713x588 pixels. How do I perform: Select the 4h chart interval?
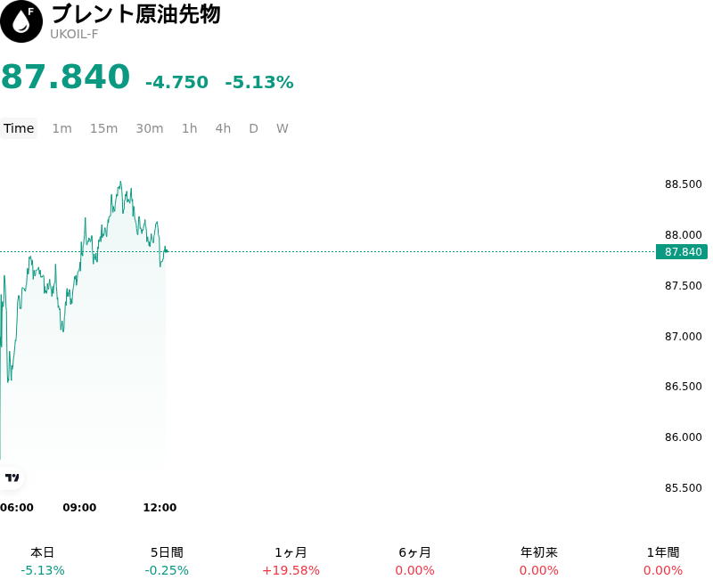223,128
